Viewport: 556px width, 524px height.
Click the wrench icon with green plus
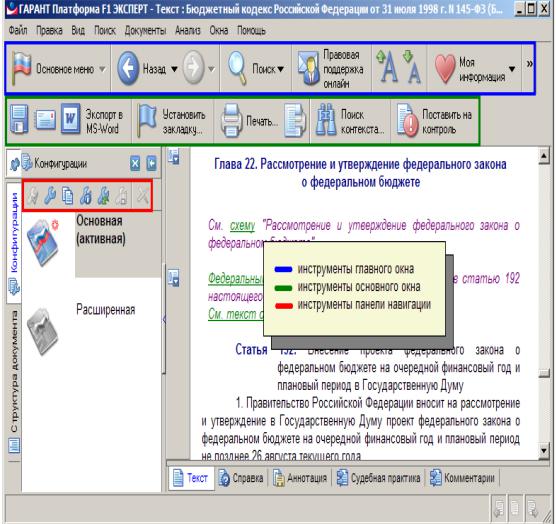(x=104, y=195)
